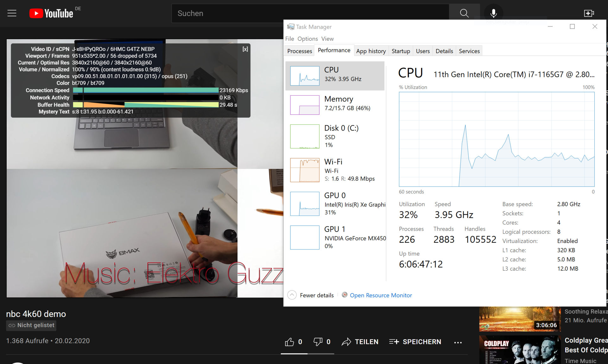This screenshot has height=364, width=608.
Task: Click the CPU utilization graph area
Action: coord(497,139)
